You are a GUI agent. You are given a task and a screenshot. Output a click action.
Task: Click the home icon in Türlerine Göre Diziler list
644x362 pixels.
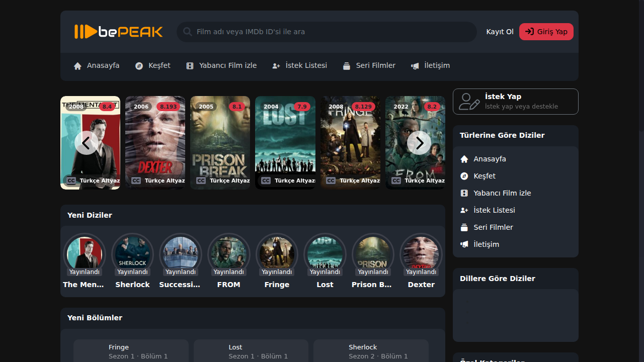point(464,159)
